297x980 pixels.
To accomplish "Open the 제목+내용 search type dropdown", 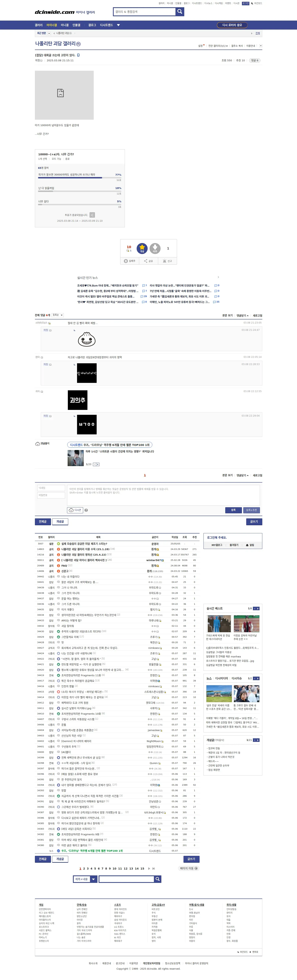I will [85, 879].
